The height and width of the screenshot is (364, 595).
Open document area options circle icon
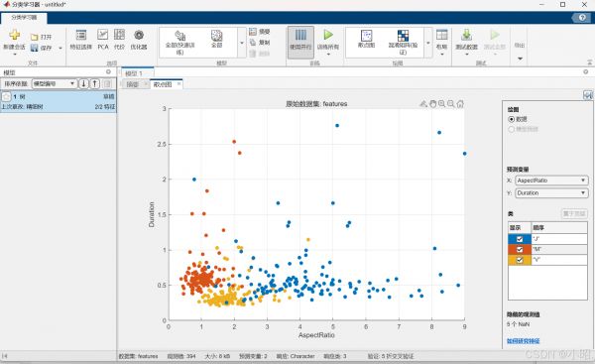coord(585,71)
